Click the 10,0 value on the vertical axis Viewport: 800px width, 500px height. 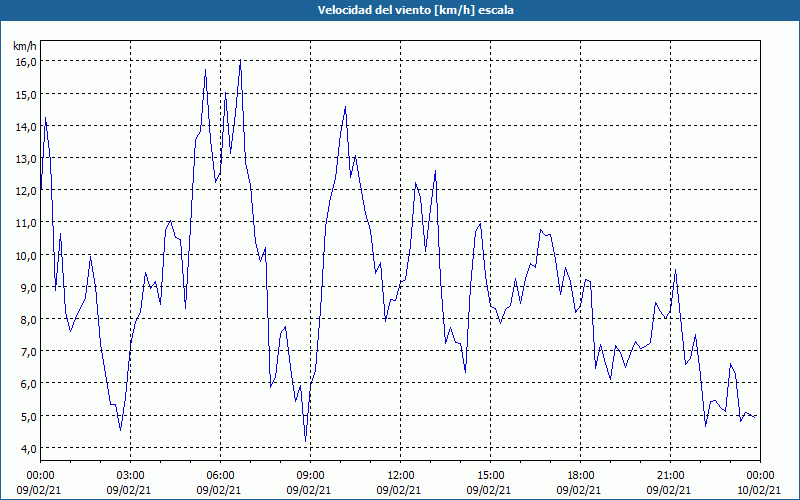(26, 256)
